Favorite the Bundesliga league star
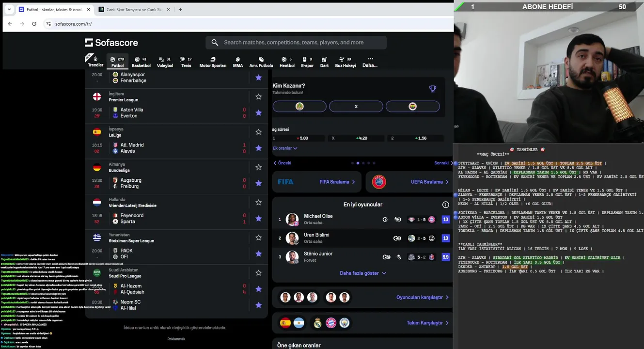644x349 pixels. click(258, 167)
